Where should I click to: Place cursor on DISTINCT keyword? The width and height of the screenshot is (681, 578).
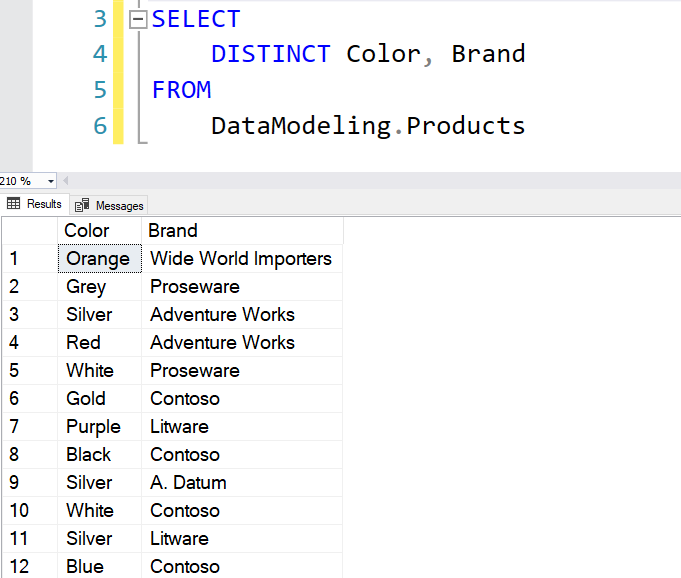click(x=271, y=54)
